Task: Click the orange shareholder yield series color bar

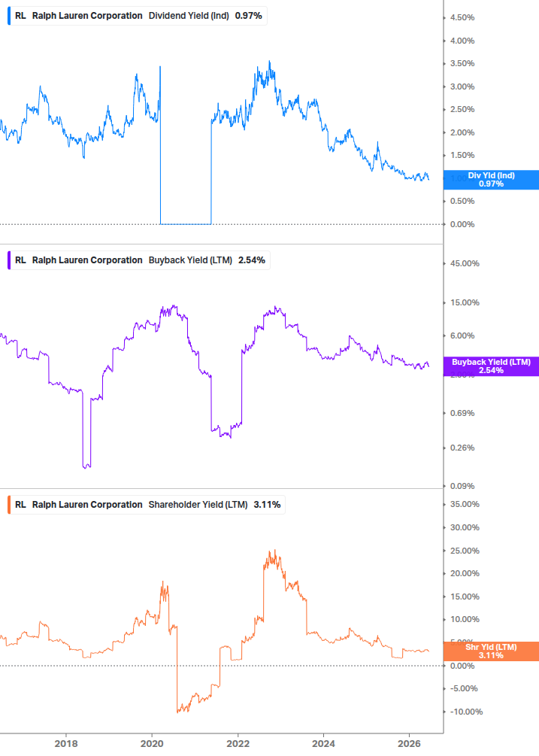Action: click(x=9, y=505)
